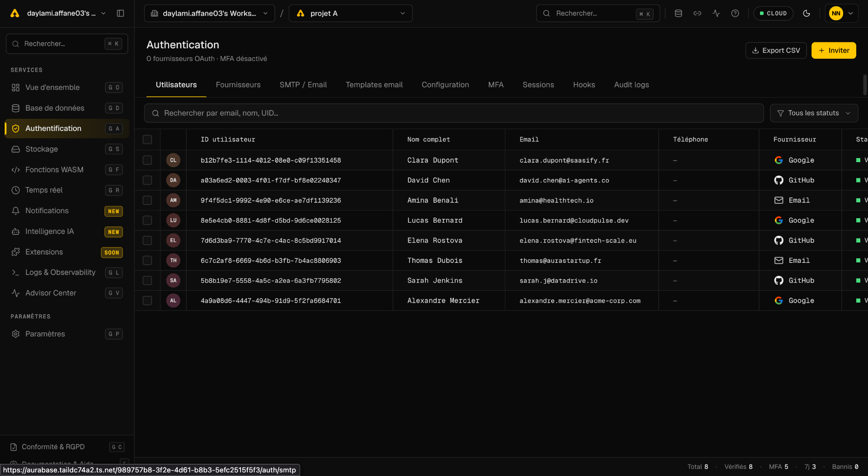Screen dimensions: 868x476
Task: Click the page vertical scrollbar
Action: (x=865, y=85)
